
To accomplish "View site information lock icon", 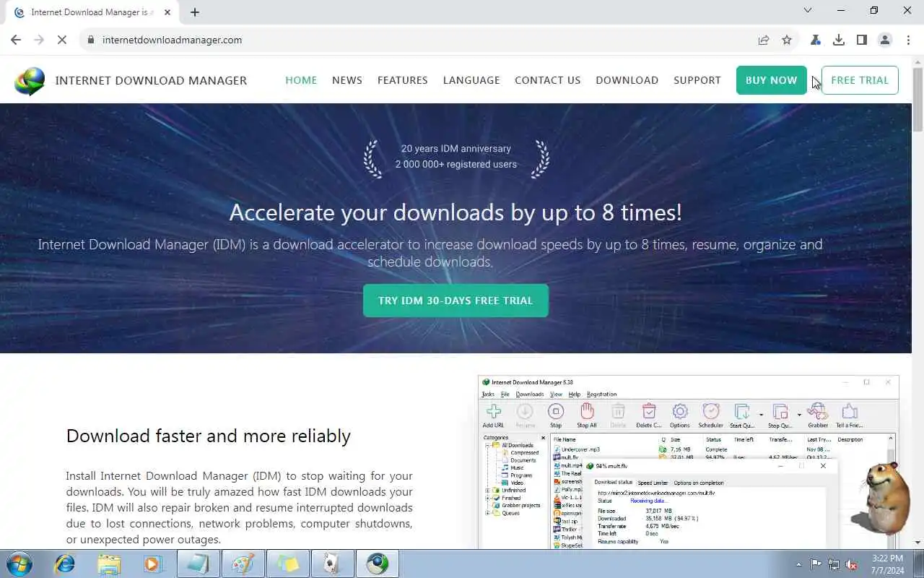I will tap(90, 40).
